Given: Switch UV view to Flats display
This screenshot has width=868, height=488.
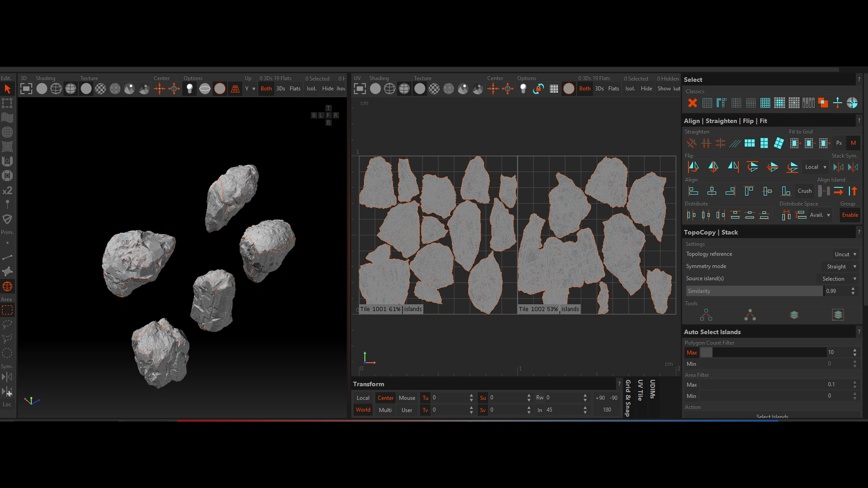Looking at the screenshot, I should [x=613, y=89].
